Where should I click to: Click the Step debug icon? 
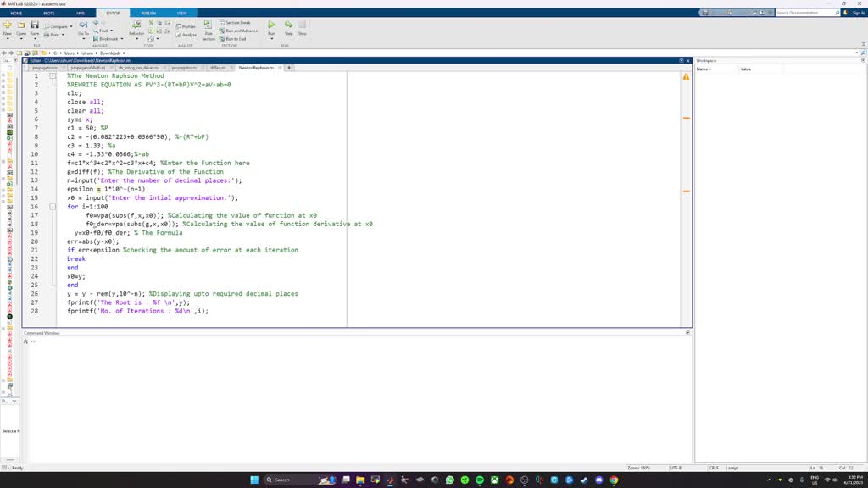(288, 25)
